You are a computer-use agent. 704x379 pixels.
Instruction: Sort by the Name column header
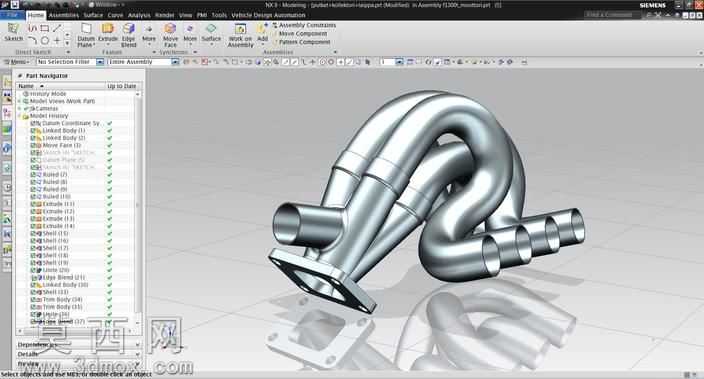(x=61, y=86)
